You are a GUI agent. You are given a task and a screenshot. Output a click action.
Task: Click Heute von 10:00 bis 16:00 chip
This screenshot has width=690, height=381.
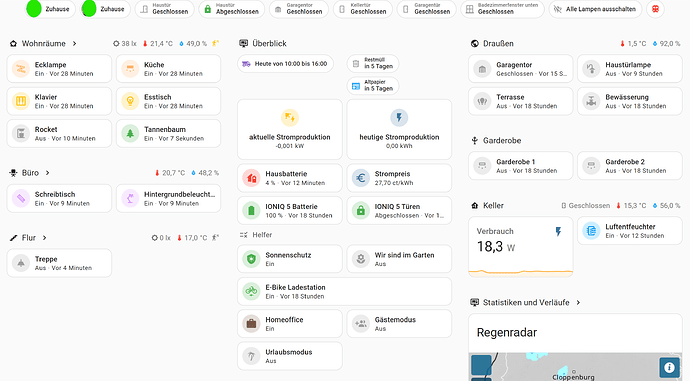point(285,64)
